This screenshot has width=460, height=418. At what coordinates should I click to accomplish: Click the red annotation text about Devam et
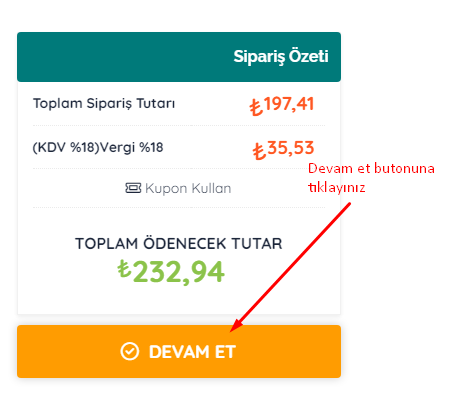tap(371, 178)
